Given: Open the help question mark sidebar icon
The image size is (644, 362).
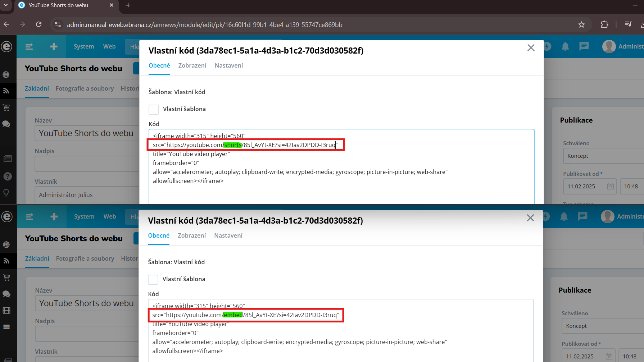Looking at the screenshot, I should click(8, 177).
